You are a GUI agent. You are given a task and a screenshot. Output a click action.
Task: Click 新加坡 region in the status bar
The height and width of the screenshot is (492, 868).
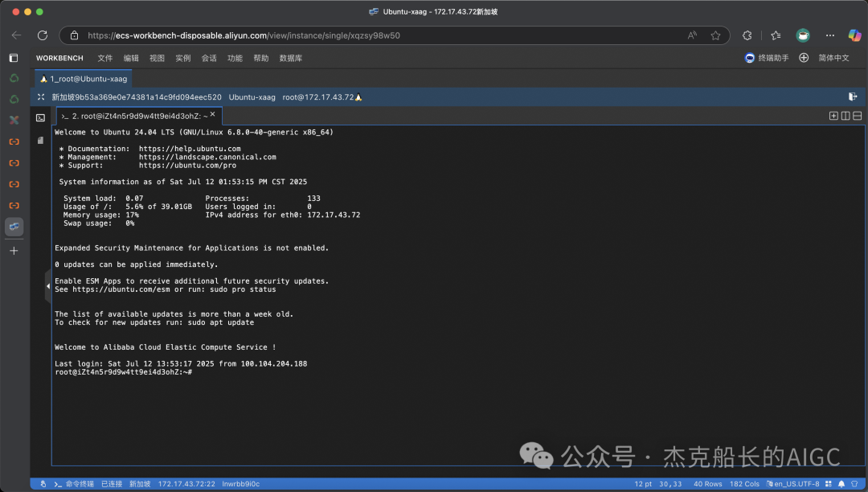(x=140, y=484)
